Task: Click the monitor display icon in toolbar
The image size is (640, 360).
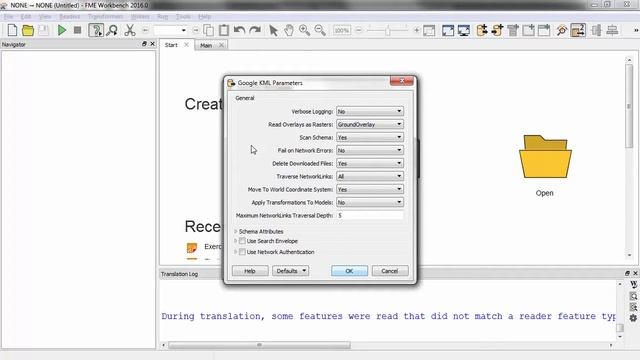Action: pyautogui.click(x=464, y=30)
